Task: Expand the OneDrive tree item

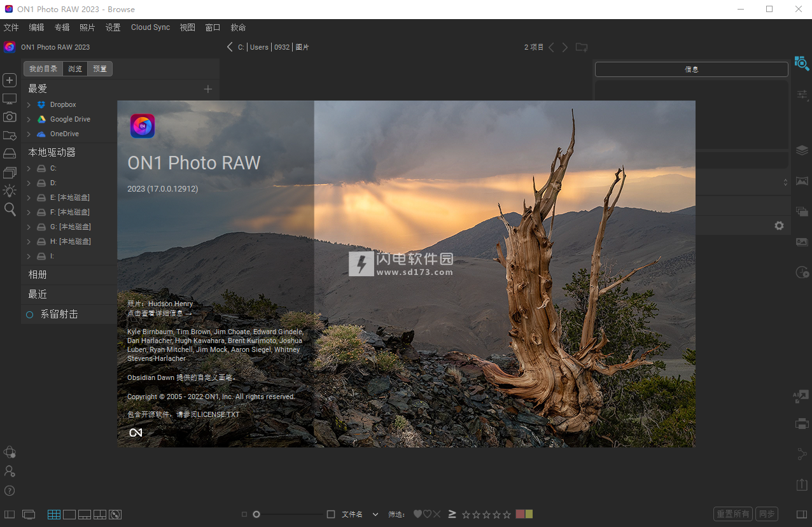Action: pos(29,134)
